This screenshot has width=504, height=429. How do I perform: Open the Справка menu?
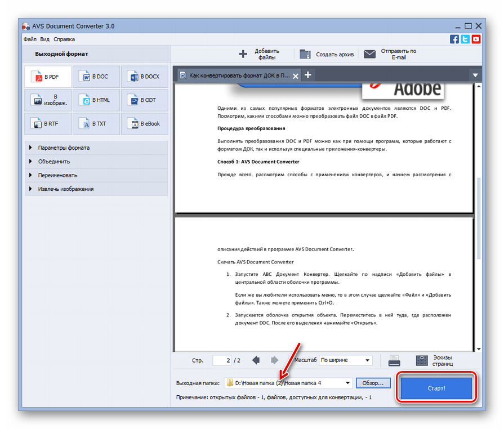point(64,39)
